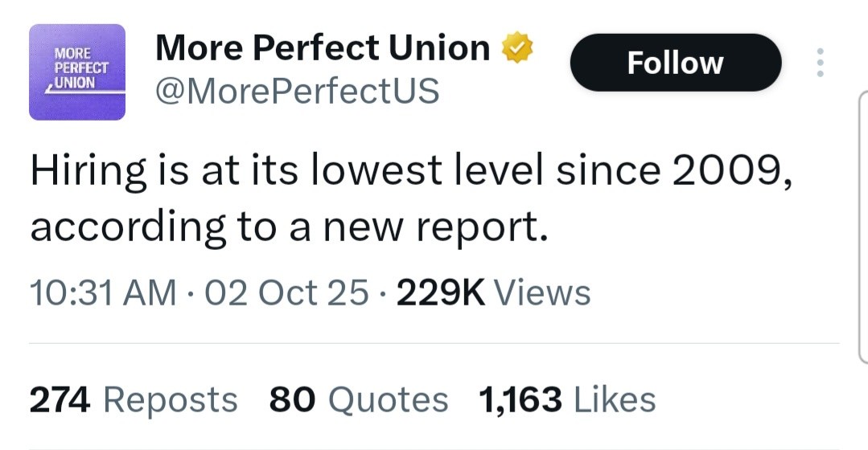Open the 80 Quotes list
Screen dimensions: 868x450
click(x=358, y=399)
